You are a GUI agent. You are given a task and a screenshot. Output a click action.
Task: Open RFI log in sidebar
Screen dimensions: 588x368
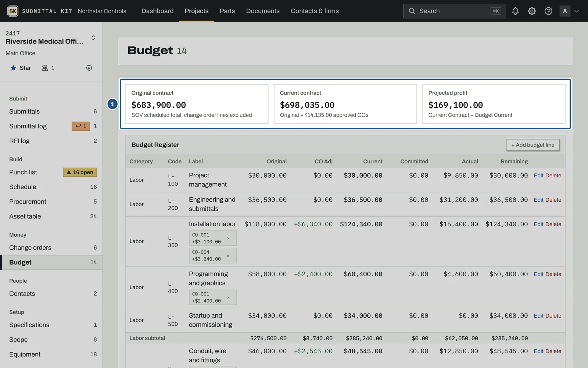[x=51, y=141]
